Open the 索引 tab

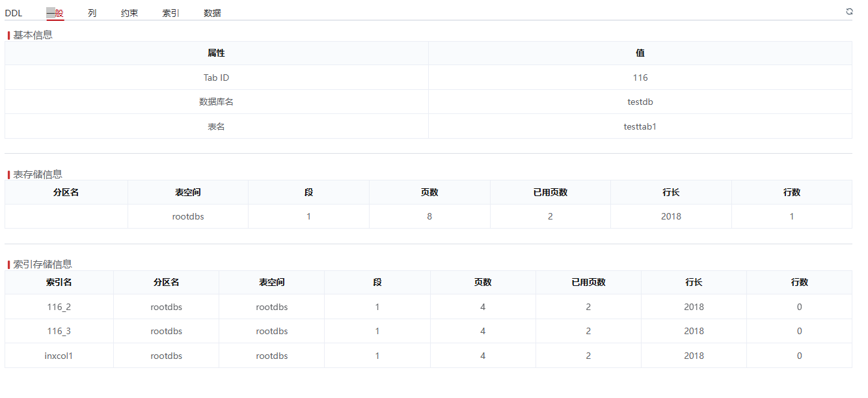pyautogui.click(x=171, y=13)
